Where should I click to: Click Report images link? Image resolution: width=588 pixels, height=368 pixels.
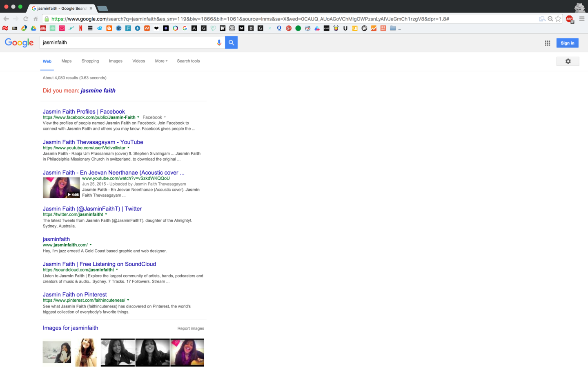(x=191, y=328)
